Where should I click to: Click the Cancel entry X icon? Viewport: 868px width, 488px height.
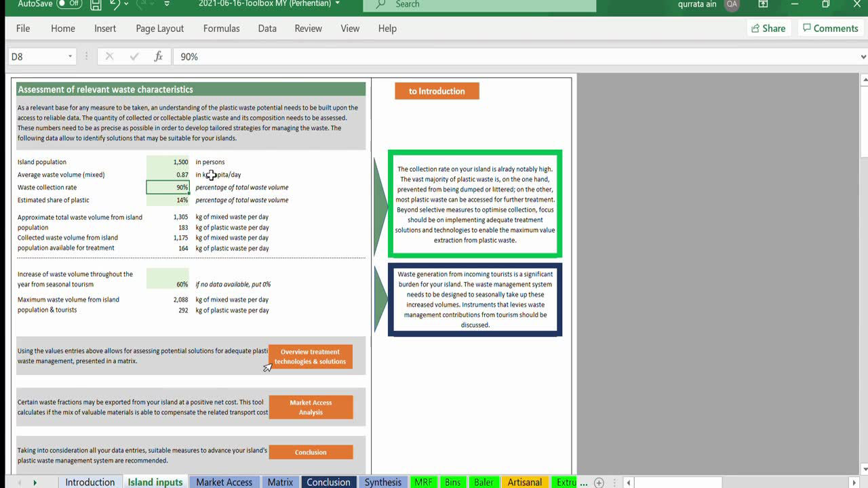(x=110, y=57)
